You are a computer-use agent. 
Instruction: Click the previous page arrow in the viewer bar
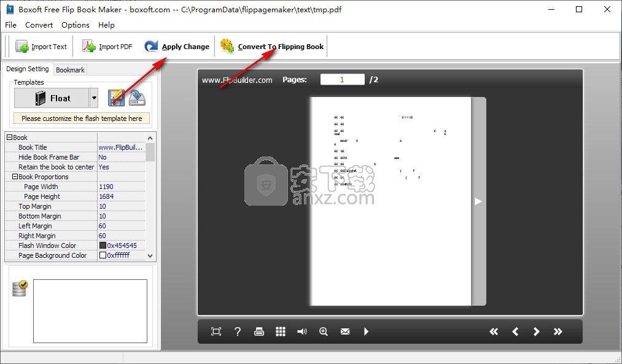pos(515,331)
